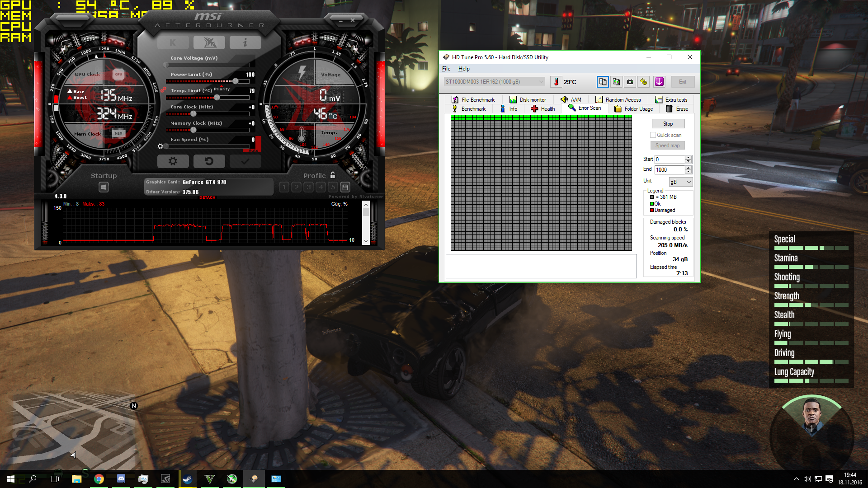Viewport: 868px width, 488px height.
Task: Open Afterburner information (i) button
Action: [x=245, y=42]
